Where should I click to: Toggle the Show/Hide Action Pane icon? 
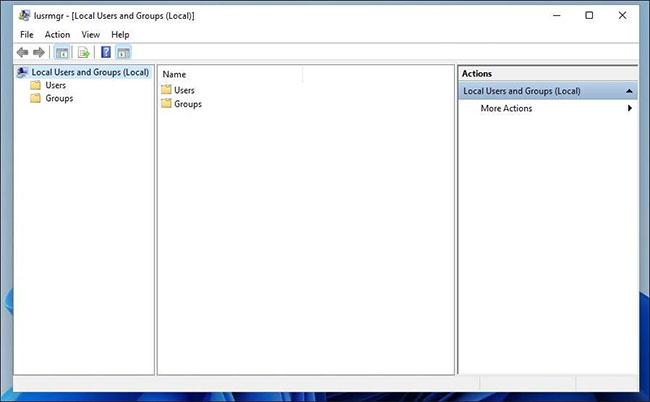tap(124, 52)
